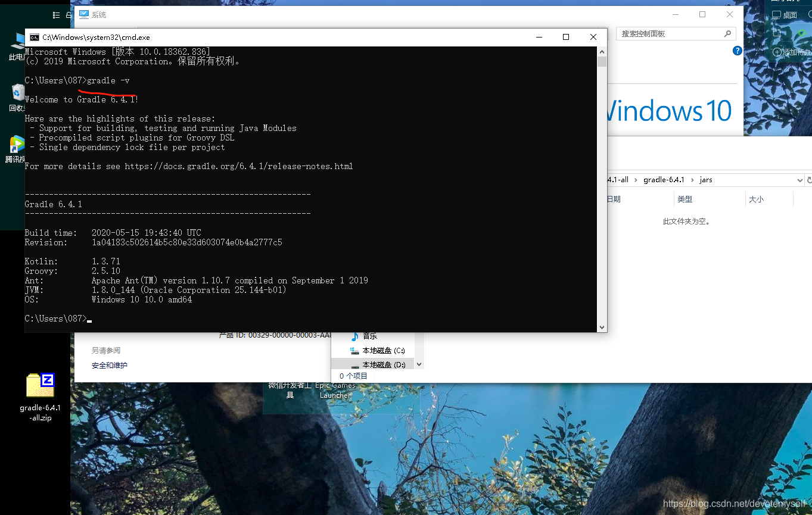Click the 'Kotlin: 1.3.71' line
This screenshot has width=812, height=515.
tap(72, 261)
